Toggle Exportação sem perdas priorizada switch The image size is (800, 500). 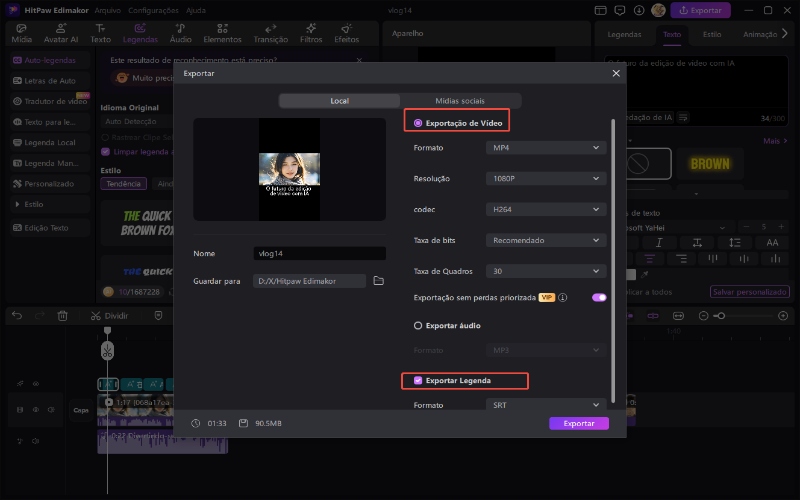599,298
